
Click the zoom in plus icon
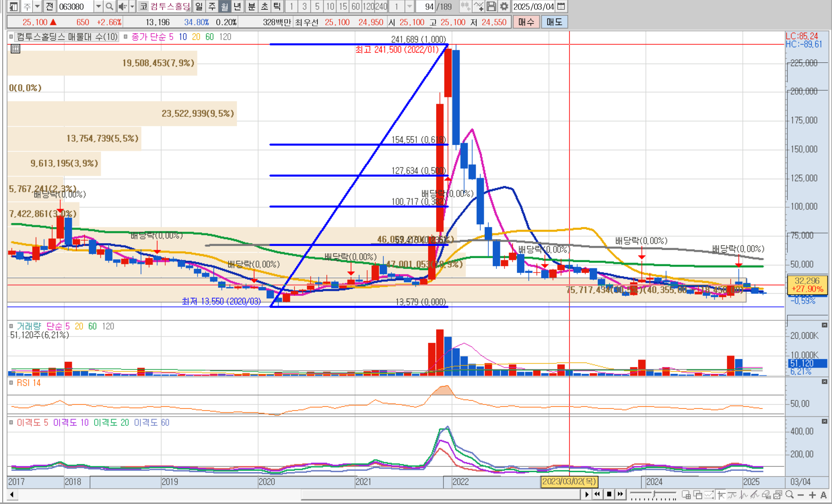click(x=812, y=495)
